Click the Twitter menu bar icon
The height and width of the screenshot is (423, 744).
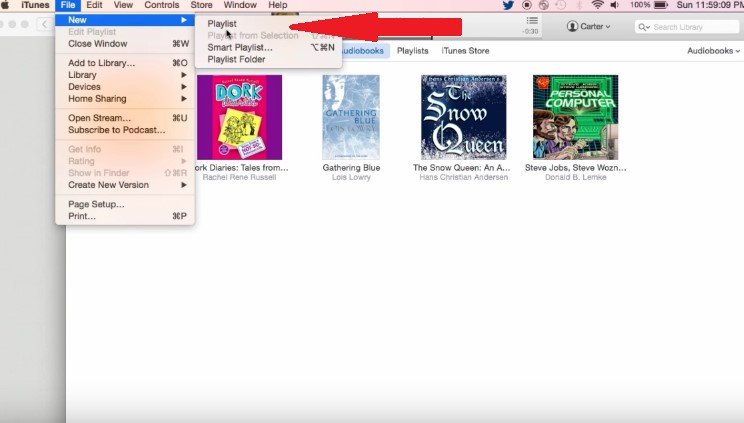coord(508,5)
